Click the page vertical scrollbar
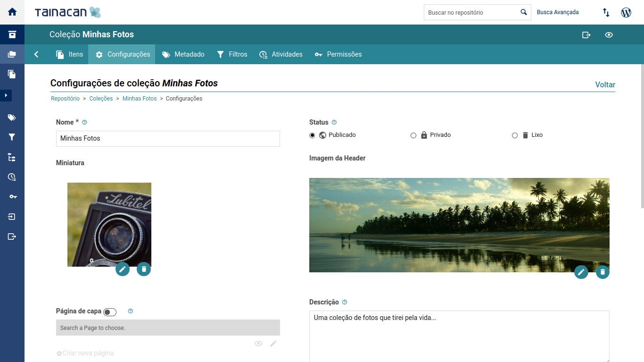The width and height of the screenshot is (644, 362). point(642,137)
